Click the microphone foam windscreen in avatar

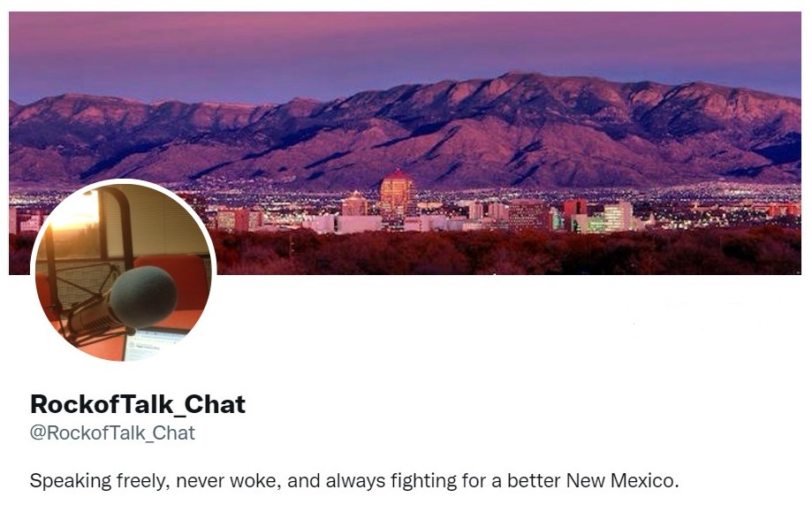click(x=143, y=297)
